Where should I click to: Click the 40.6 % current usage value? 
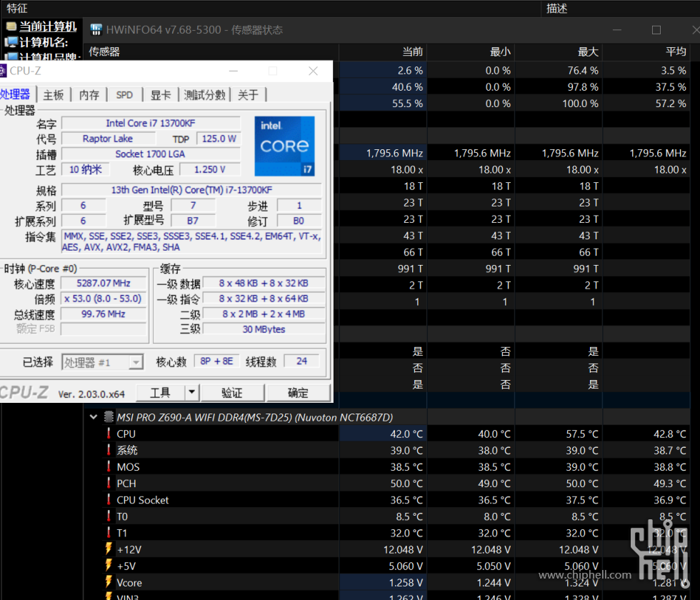(x=407, y=86)
